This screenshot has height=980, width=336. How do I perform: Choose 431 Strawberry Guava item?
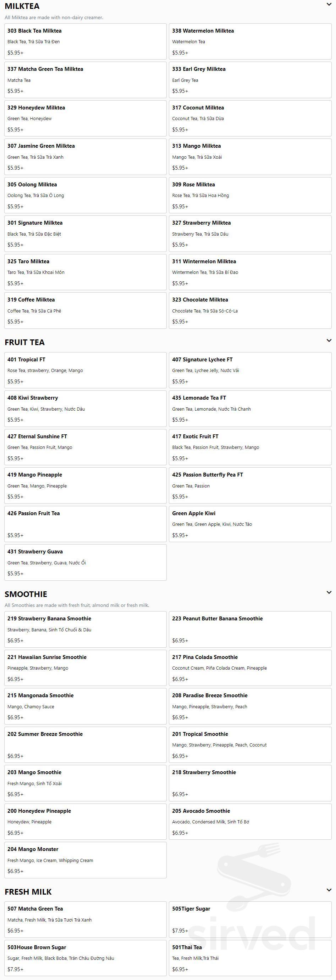[x=86, y=562]
